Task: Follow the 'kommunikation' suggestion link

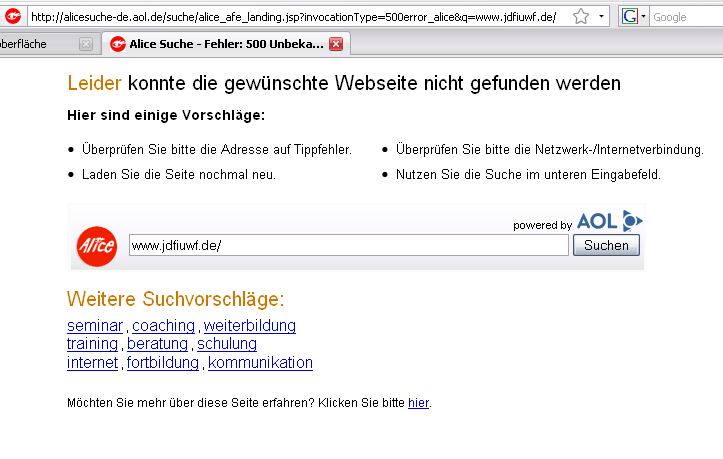Action: pyautogui.click(x=260, y=363)
